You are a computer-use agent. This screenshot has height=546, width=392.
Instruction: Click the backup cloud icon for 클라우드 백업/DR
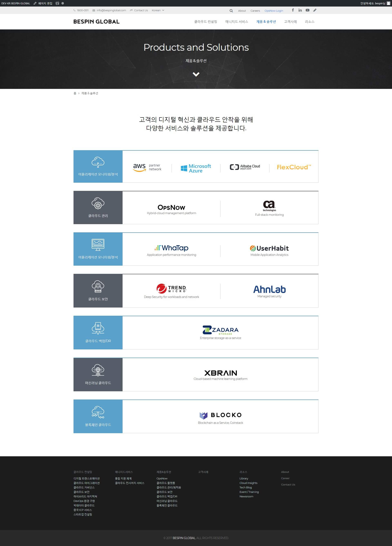click(98, 328)
